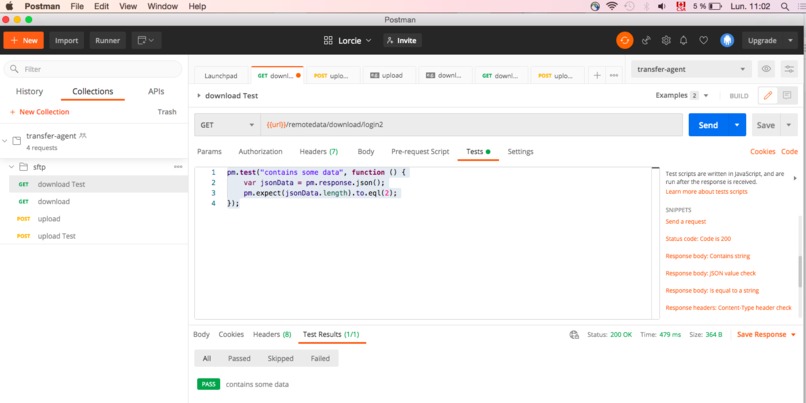The height and width of the screenshot is (403, 806).
Task: Open Postman settings wrench icon
Action: pos(666,40)
